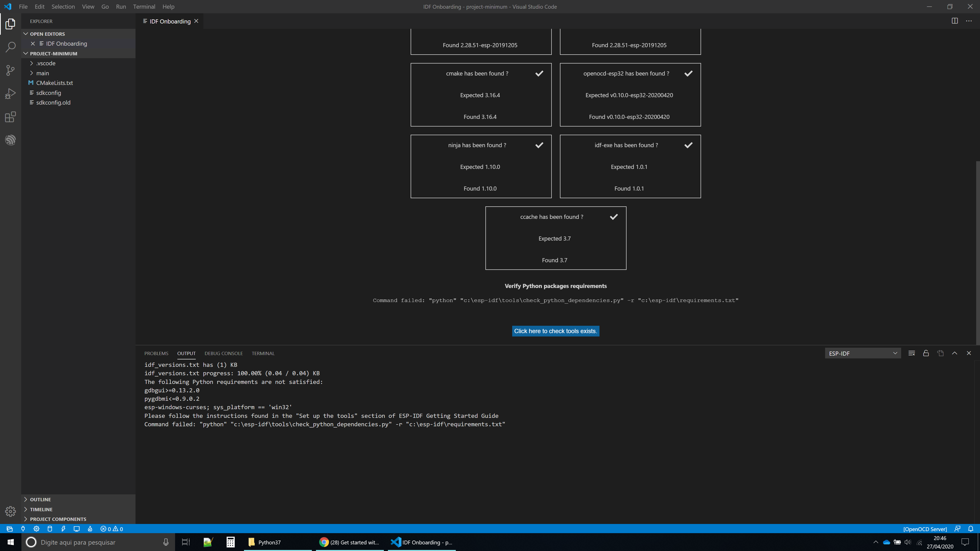
Task: Show errors and warnings count in status bar
Action: tap(112, 529)
